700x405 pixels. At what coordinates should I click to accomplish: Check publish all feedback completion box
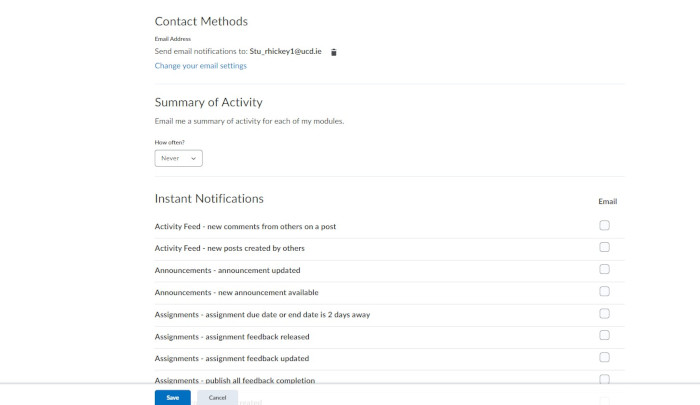[x=604, y=380]
